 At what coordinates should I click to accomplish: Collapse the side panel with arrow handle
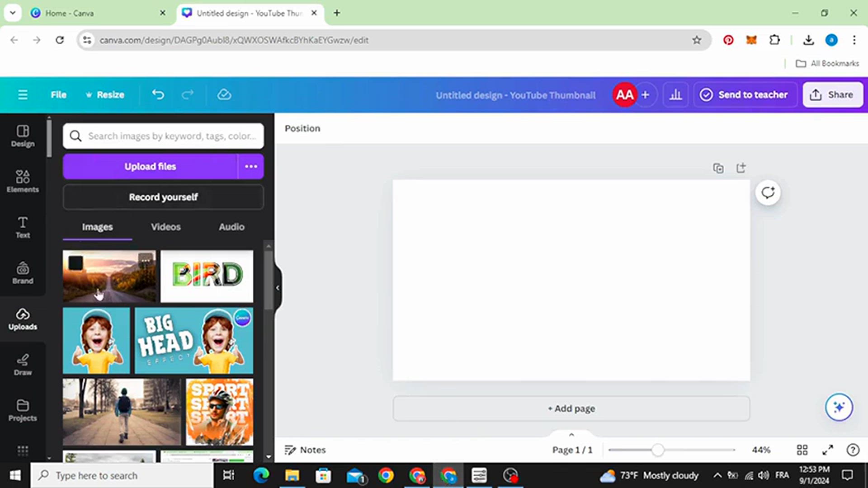coord(278,288)
